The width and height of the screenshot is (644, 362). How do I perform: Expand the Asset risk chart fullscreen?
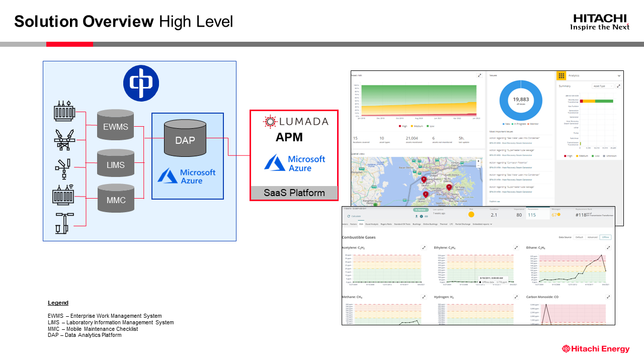tap(479, 75)
